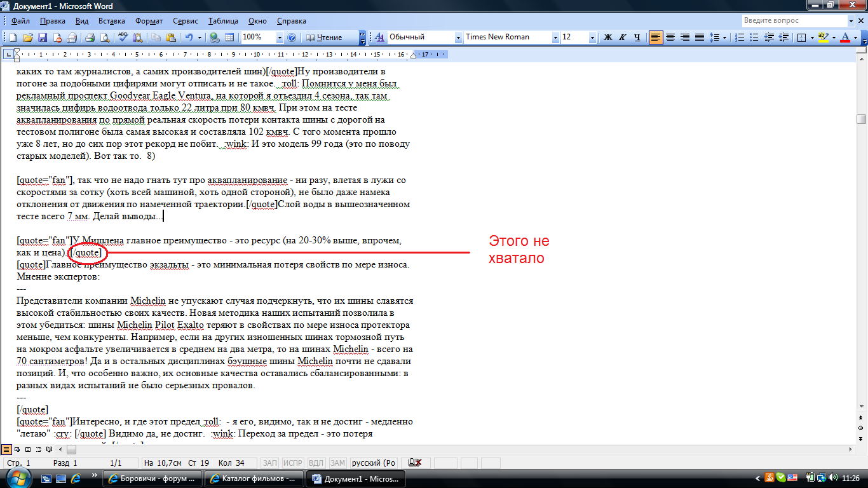Open the font size 12 dropdown

(x=592, y=37)
